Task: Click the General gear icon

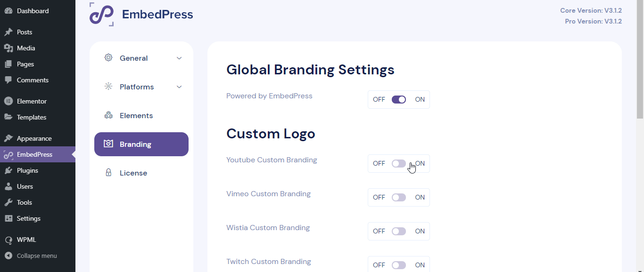Action: (108, 58)
